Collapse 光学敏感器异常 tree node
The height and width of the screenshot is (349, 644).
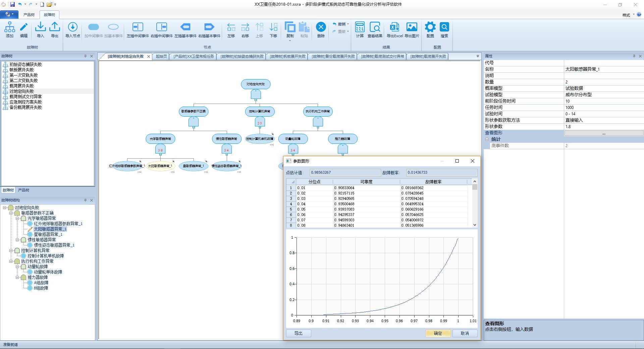(17, 218)
